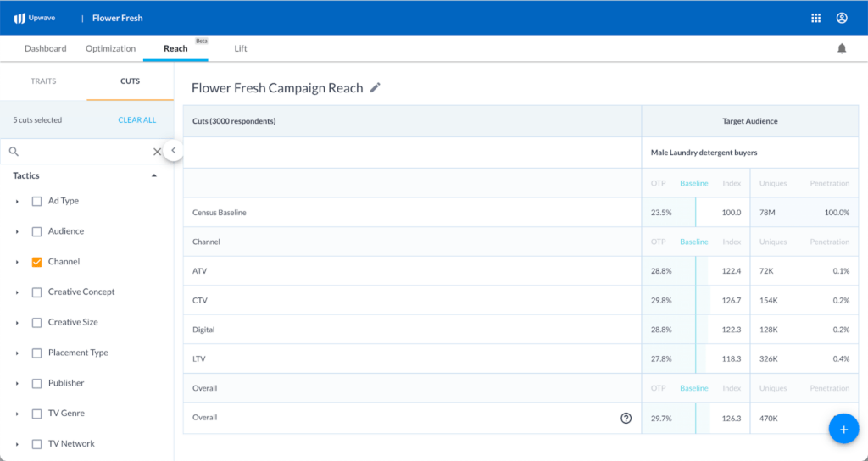This screenshot has width=868, height=461.
Task: Click the LTV row label
Action: pos(198,359)
